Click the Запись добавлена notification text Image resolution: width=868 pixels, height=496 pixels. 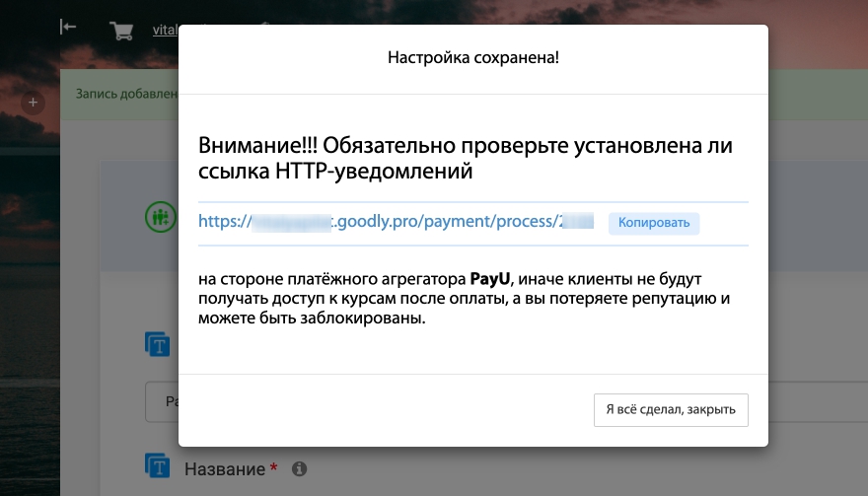tap(127, 94)
